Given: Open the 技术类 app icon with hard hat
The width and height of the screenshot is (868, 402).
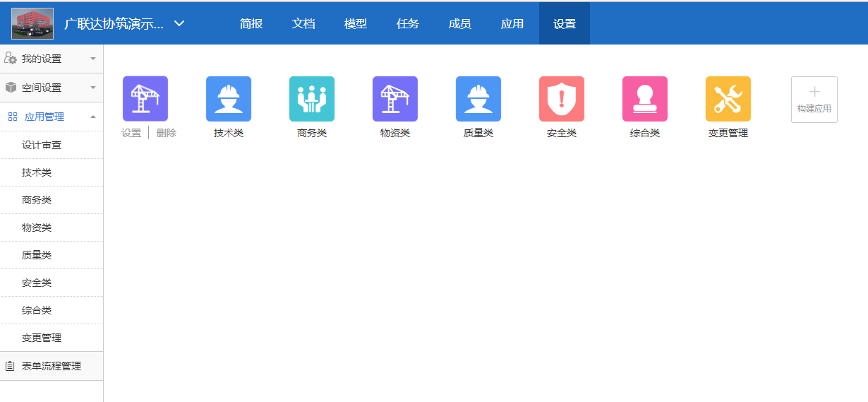Looking at the screenshot, I should coord(228,99).
